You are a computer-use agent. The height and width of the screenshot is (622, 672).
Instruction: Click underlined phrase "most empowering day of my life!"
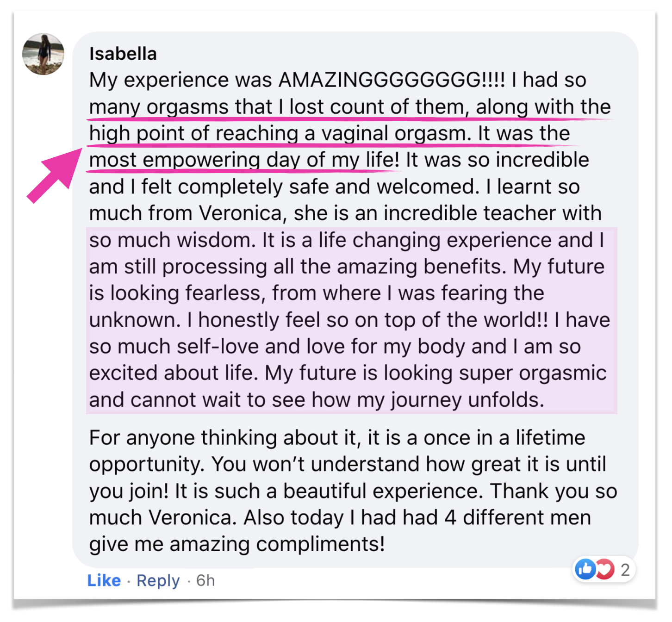click(244, 160)
